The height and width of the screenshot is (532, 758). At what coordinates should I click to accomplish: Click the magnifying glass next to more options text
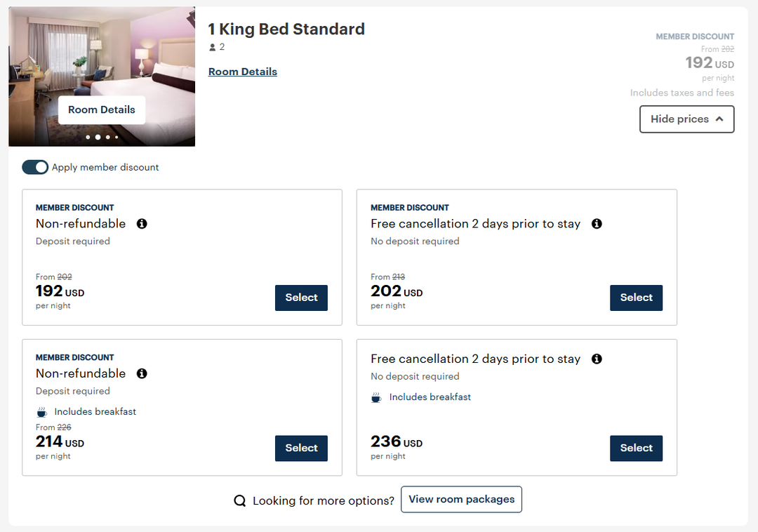click(x=241, y=500)
